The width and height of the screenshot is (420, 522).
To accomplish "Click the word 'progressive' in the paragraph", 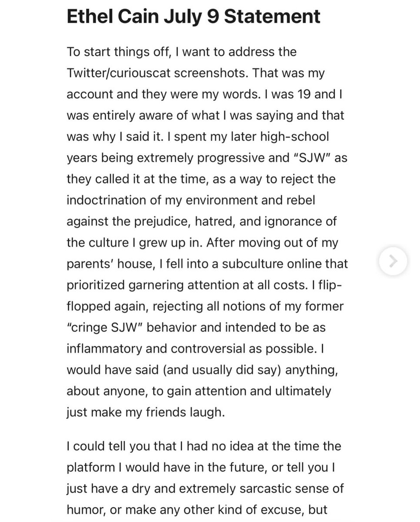I will point(232,158).
